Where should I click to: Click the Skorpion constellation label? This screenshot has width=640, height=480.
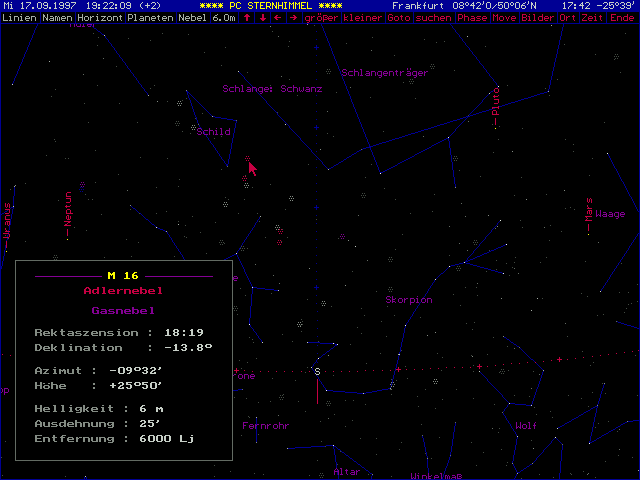point(409,300)
